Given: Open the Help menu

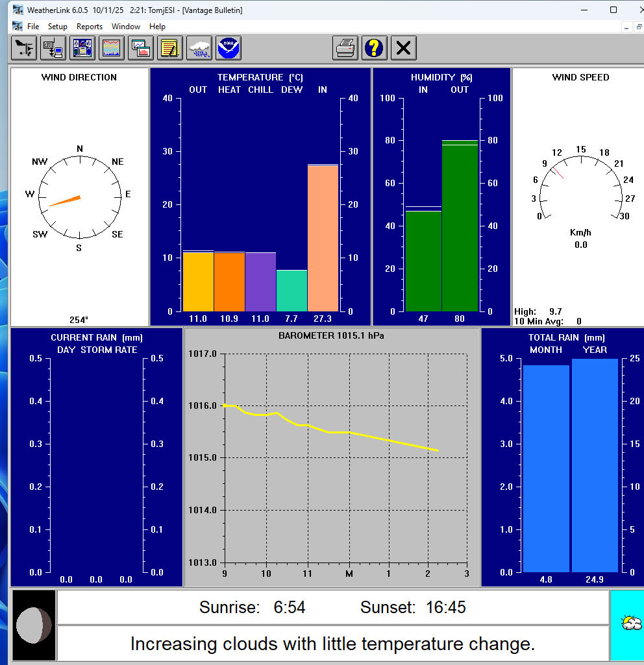Looking at the screenshot, I should pyautogui.click(x=157, y=27).
